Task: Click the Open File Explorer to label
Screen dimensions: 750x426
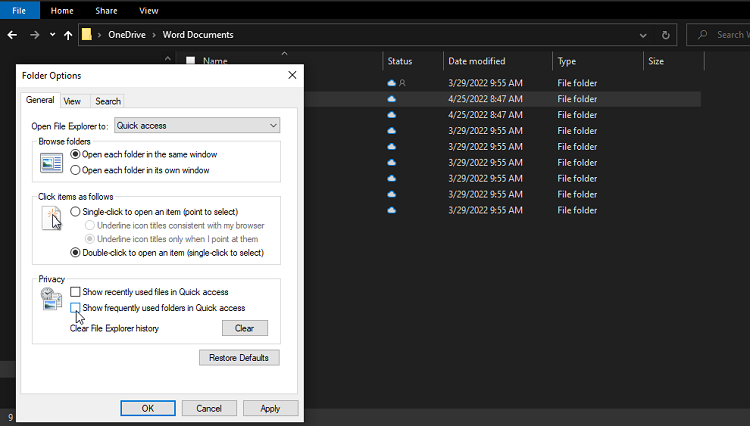Action: coord(70,126)
